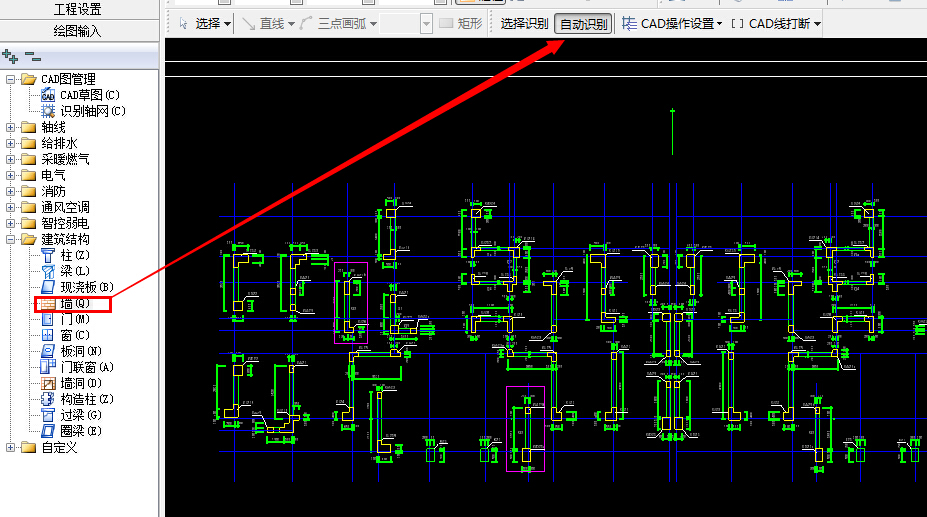The image size is (927, 517).
Task: Open the 三点画弧 dropdown arrow
Action: [373, 24]
